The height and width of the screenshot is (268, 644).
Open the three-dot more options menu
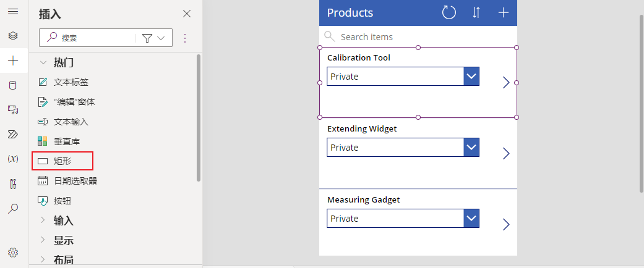(185, 38)
